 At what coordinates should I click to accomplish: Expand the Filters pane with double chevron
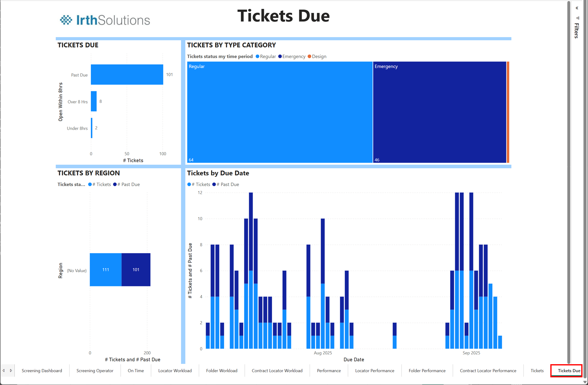577,8
